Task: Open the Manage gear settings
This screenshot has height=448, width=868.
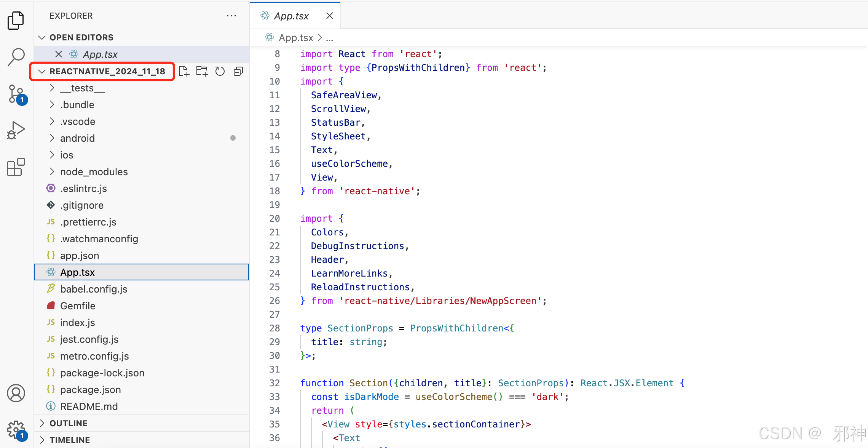Action: [x=16, y=430]
